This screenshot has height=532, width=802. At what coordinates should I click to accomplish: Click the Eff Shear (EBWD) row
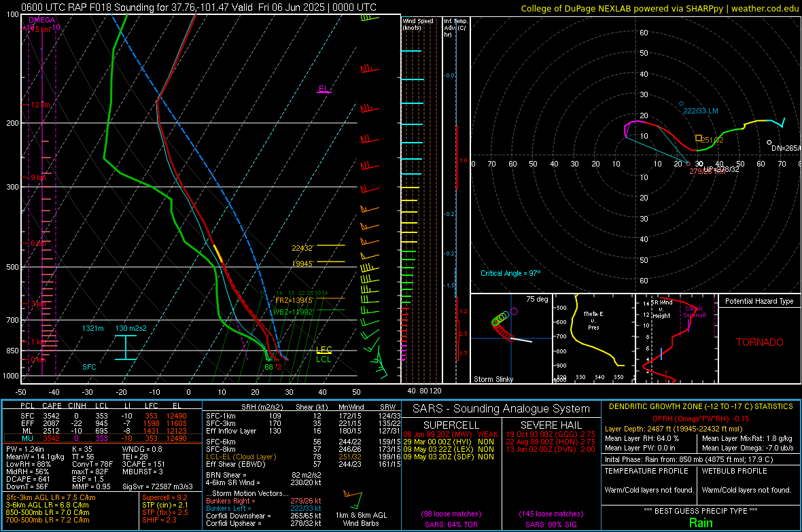[303, 464]
